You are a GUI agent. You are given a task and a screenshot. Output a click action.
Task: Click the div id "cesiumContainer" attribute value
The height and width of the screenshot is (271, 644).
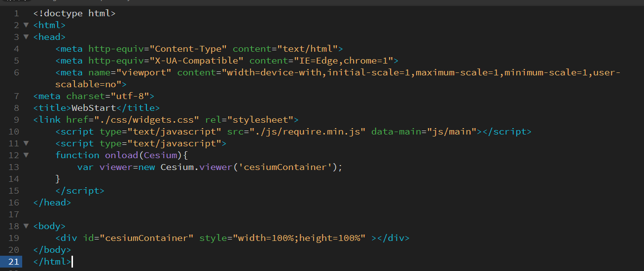(x=146, y=238)
